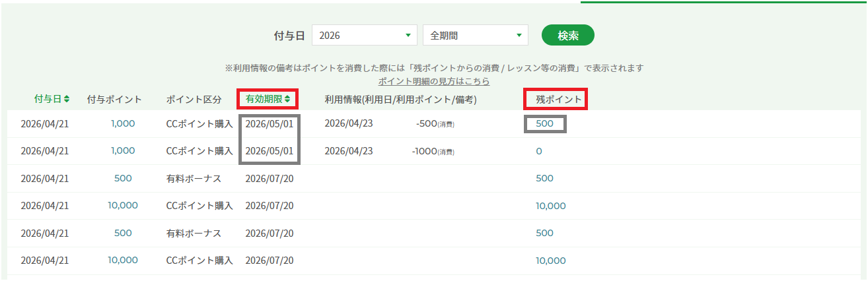Click the 残ポイント column header

click(x=558, y=100)
